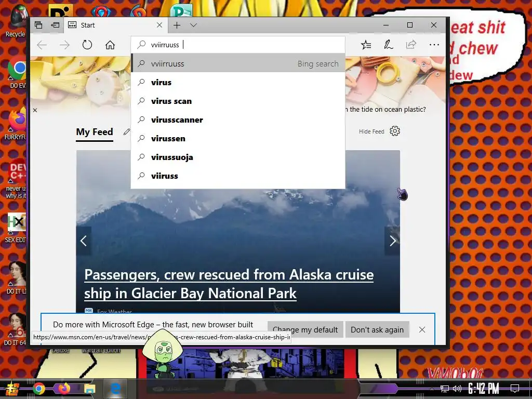The height and width of the screenshot is (399, 532).
Task: Show hidden tray icons chevron
Action: (x=432, y=389)
